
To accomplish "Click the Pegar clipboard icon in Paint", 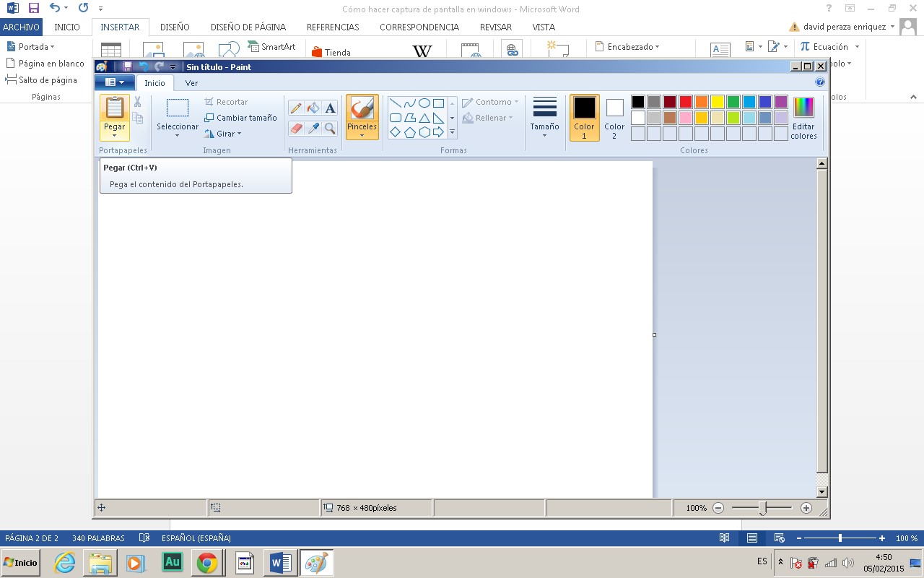I will (x=114, y=108).
